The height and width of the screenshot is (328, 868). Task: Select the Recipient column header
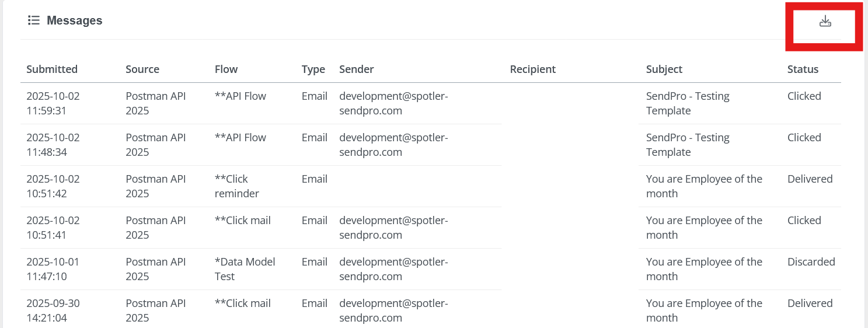click(532, 69)
